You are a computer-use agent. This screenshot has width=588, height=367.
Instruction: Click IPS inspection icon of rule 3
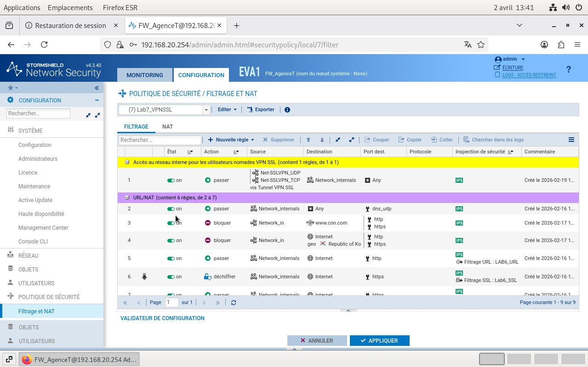(459, 223)
